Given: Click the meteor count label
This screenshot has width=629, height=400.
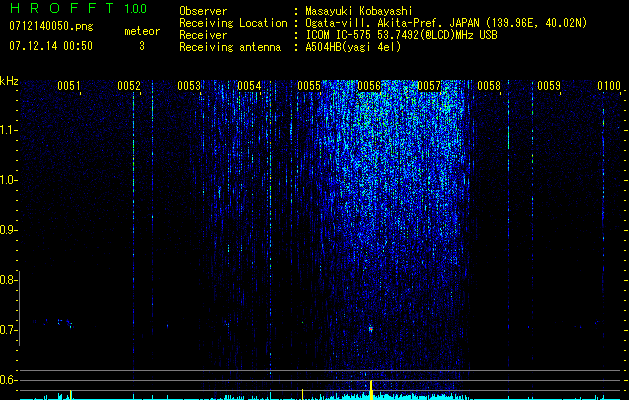Looking at the screenshot, I should (x=142, y=31).
